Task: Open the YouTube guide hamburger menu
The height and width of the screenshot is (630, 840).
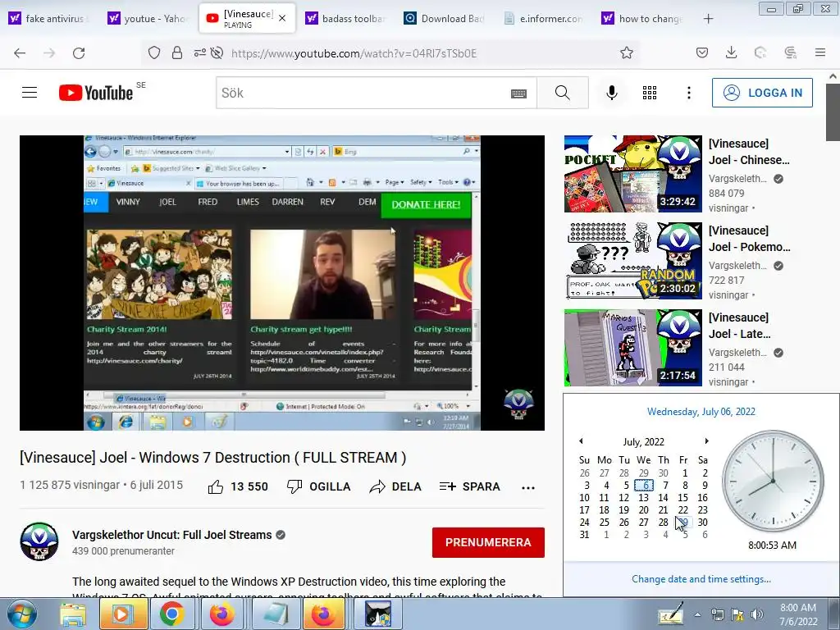Action: pos(30,93)
